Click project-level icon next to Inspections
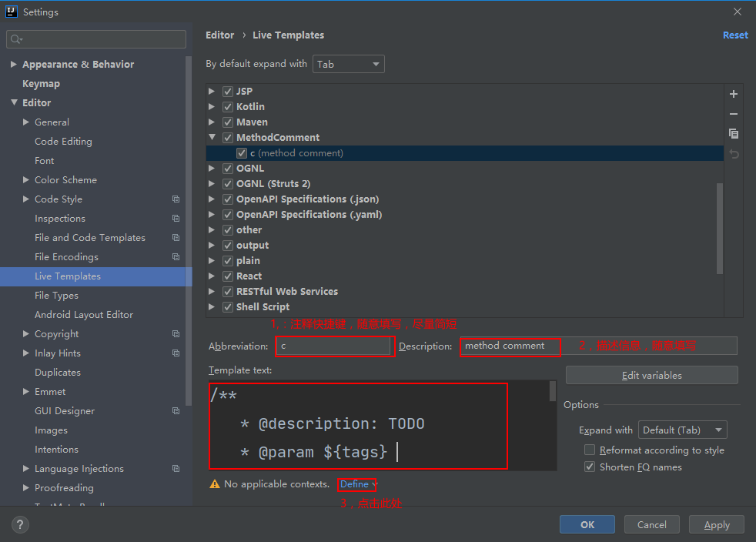Screen dimensions: 756x542 coord(176,219)
